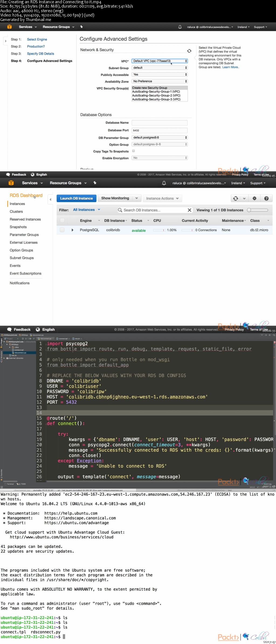Expand the colibridb row details triangle

(x=72, y=230)
